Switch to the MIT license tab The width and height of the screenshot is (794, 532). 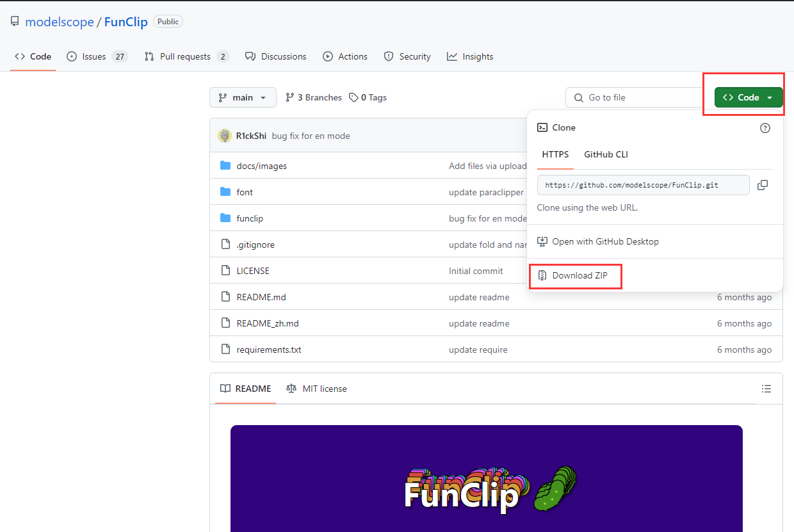[x=316, y=389]
